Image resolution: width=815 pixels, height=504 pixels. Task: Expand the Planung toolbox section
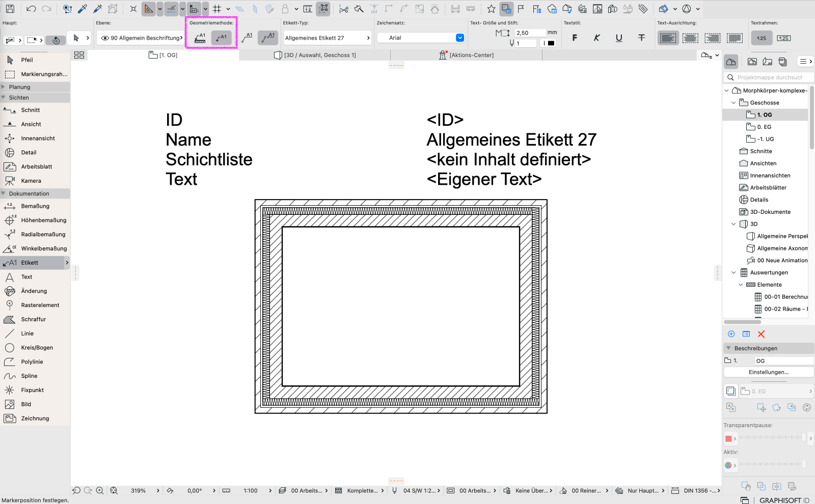click(x=3, y=87)
